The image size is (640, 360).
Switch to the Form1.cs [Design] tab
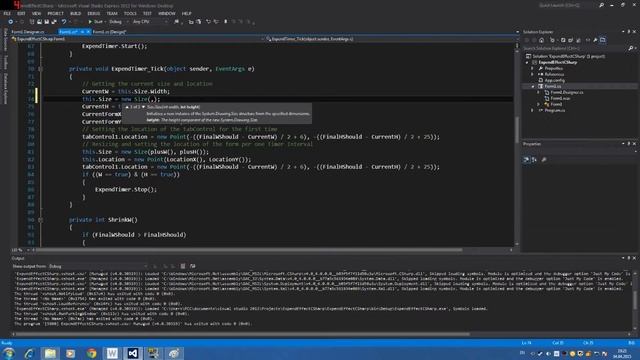pos(109,31)
